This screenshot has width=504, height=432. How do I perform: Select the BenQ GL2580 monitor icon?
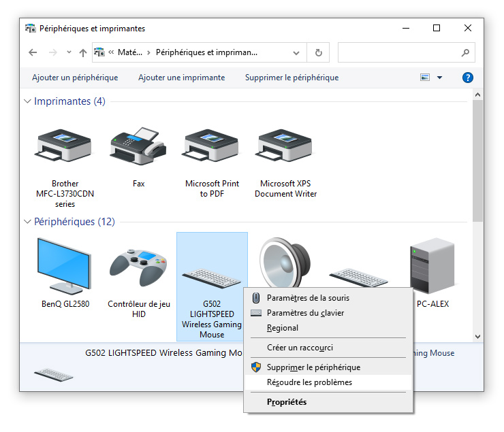coord(64,266)
